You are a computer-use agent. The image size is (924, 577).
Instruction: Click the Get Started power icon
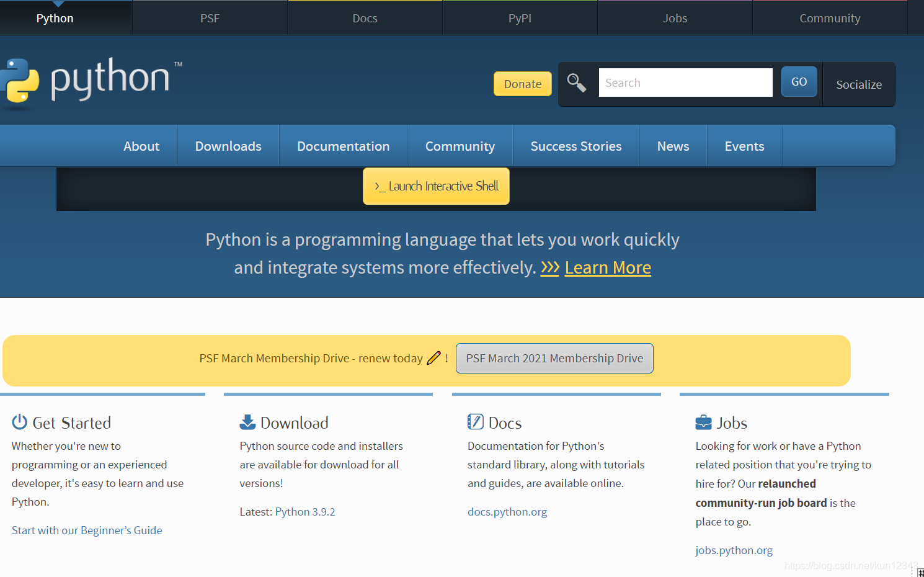20,422
